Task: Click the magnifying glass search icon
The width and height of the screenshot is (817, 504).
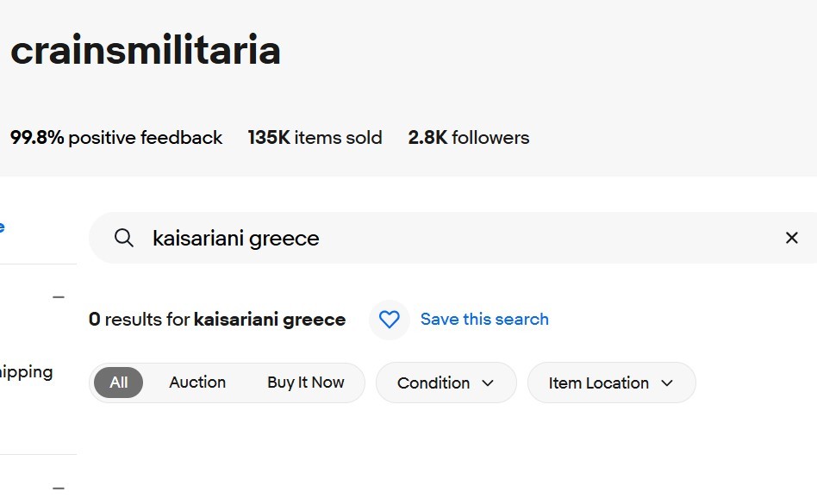Action: (124, 239)
